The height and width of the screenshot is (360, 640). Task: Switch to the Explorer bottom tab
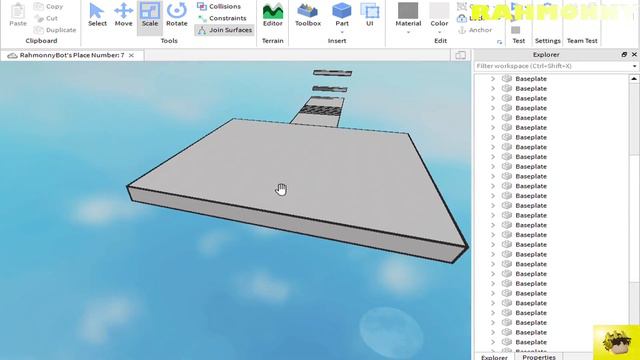pyautogui.click(x=494, y=356)
